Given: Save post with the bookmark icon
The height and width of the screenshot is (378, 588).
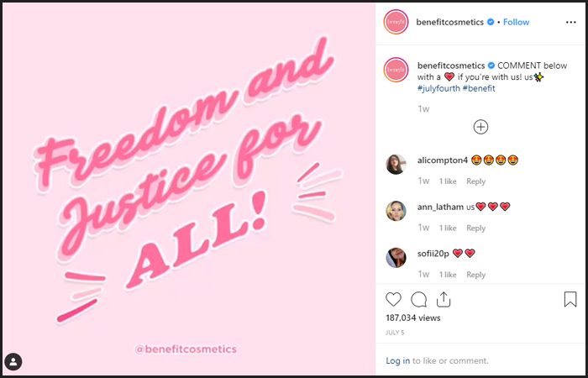Looking at the screenshot, I should pyautogui.click(x=570, y=299).
